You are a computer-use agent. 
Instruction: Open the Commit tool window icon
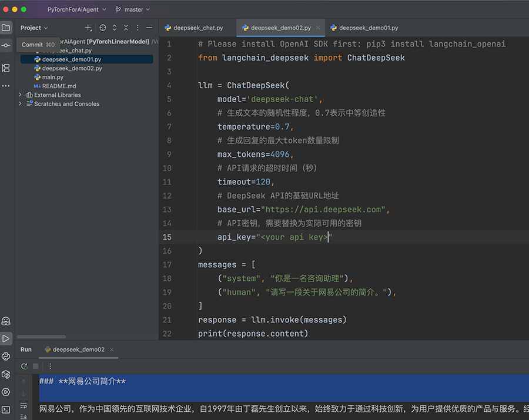(6, 45)
